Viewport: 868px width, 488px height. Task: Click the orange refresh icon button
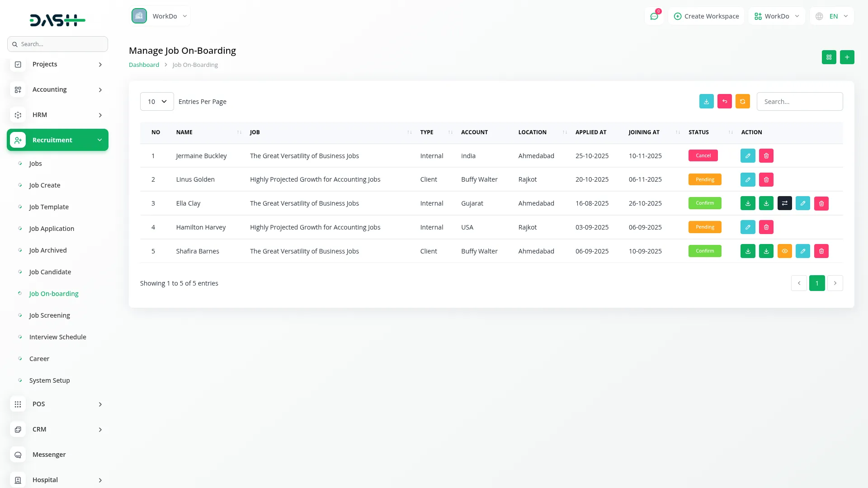pyautogui.click(x=742, y=102)
